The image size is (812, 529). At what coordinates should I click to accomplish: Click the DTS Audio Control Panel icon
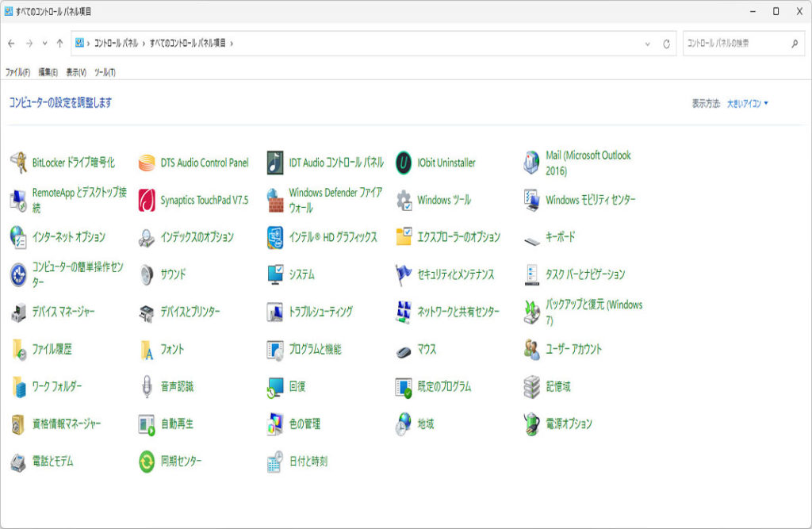(x=147, y=163)
